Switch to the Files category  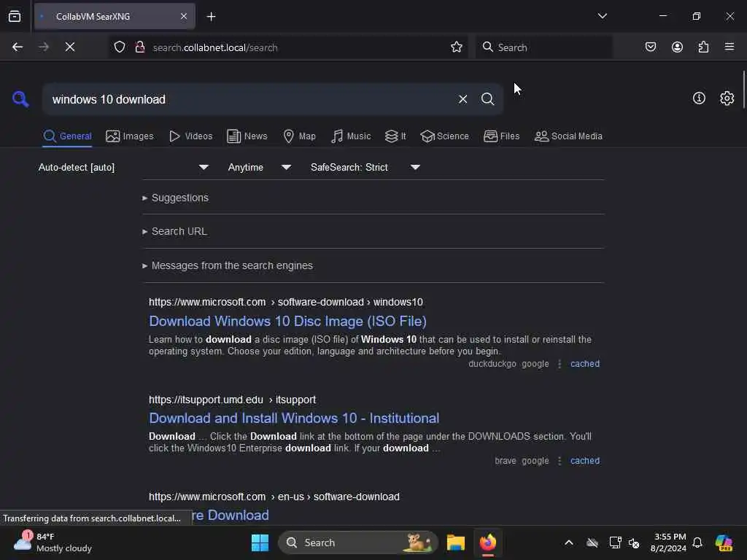(502, 136)
